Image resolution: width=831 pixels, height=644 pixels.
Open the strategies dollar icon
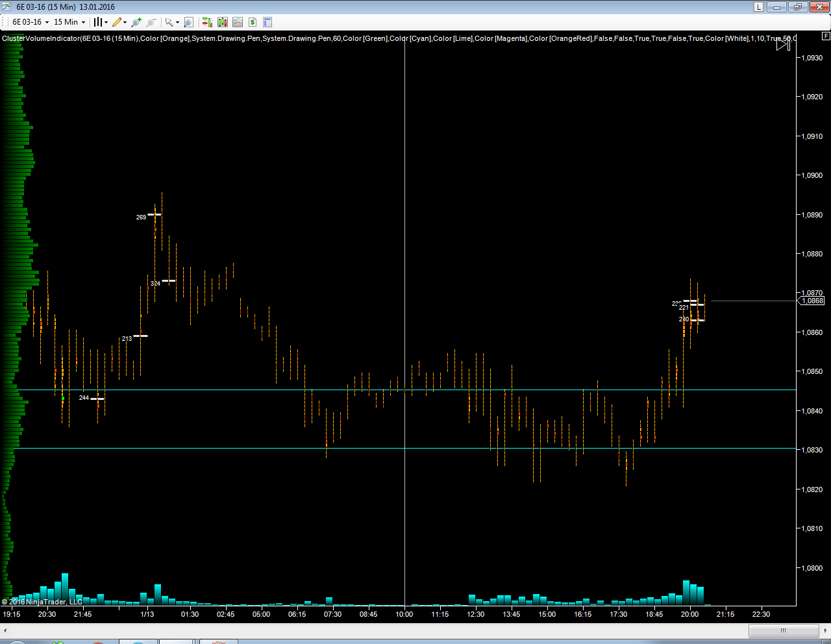click(x=253, y=22)
